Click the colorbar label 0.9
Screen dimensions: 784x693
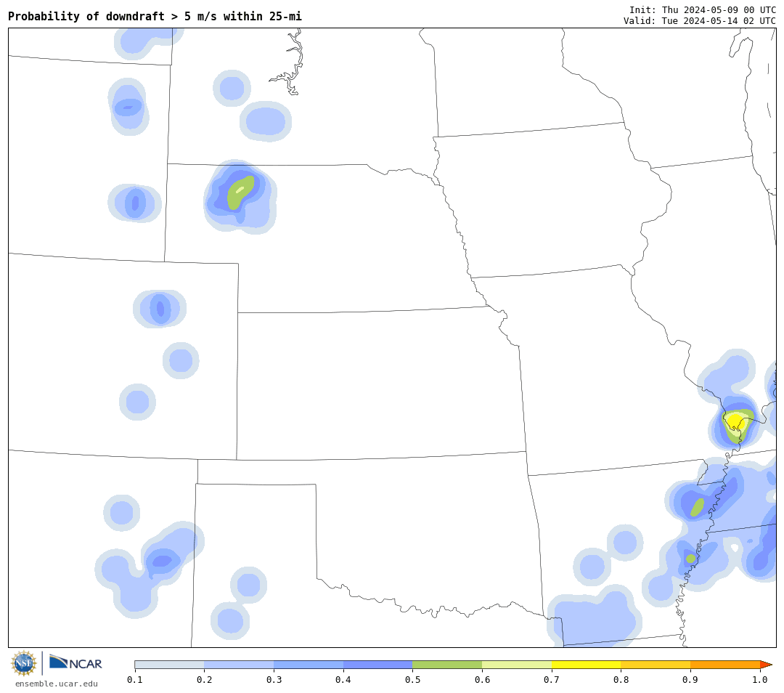point(690,679)
